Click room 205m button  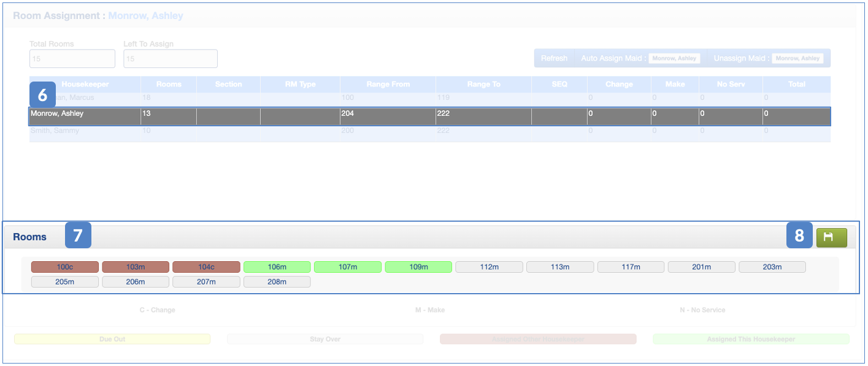65,282
